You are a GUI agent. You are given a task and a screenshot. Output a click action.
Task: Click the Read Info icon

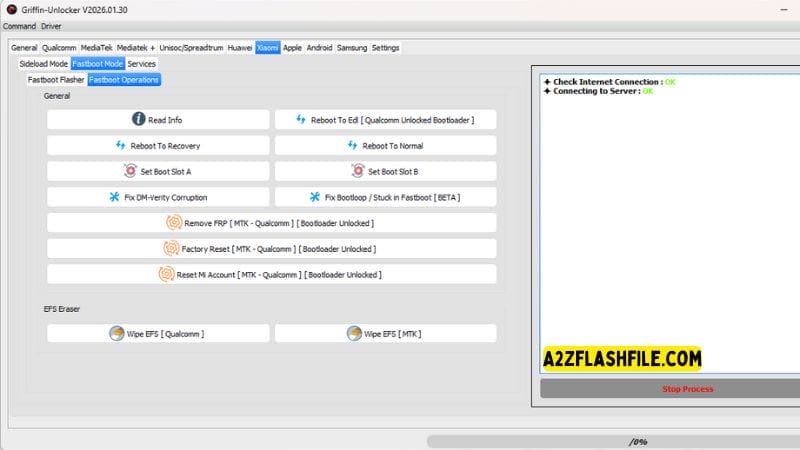138,119
